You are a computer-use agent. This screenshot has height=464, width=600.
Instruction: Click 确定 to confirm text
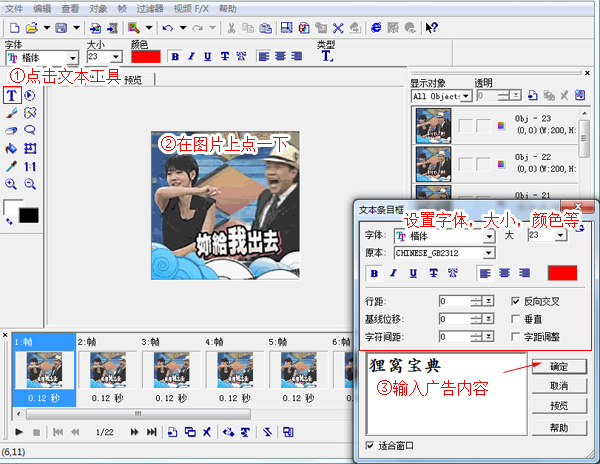(x=559, y=366)
